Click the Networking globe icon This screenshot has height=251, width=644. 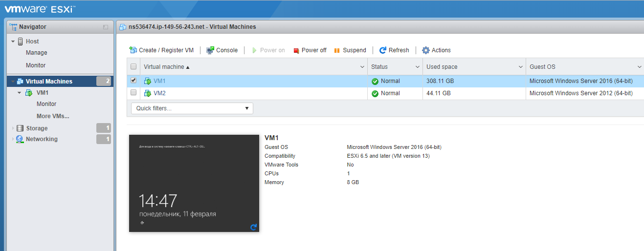20,139
